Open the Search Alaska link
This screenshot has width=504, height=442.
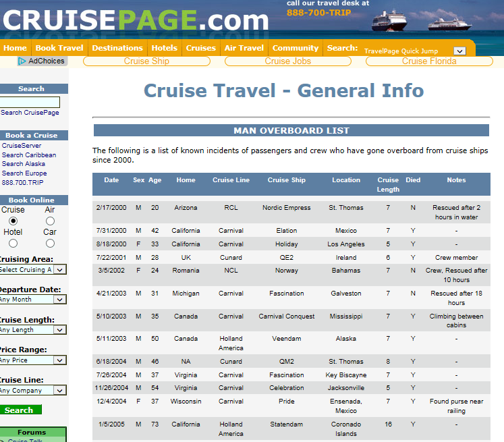coord(24,164)
